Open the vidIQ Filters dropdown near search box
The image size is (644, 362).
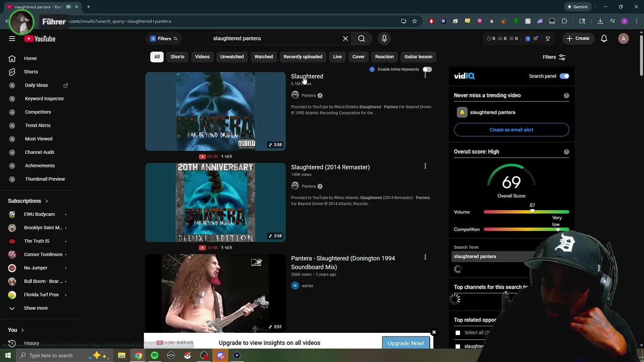click(x=164, y=39)
